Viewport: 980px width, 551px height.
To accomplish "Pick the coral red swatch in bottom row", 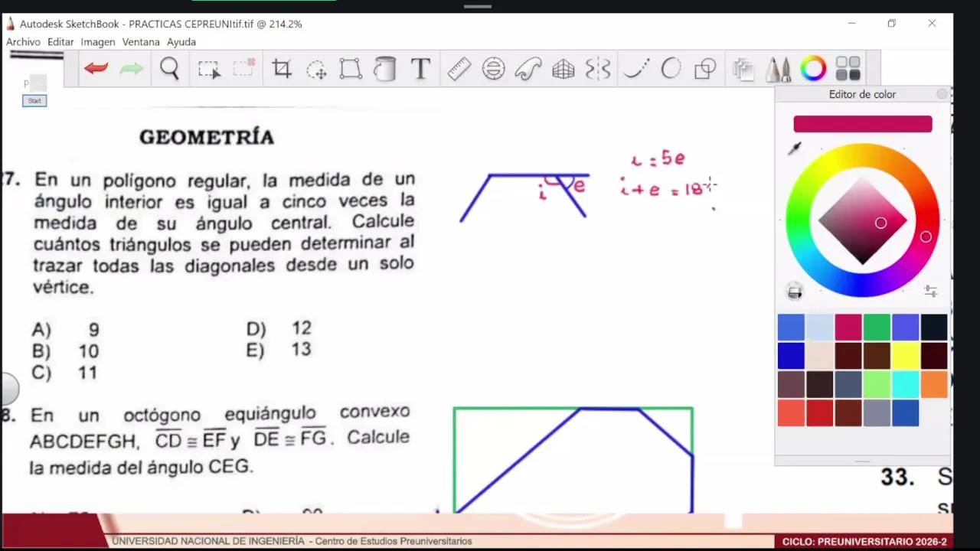I will click(791, 413).
